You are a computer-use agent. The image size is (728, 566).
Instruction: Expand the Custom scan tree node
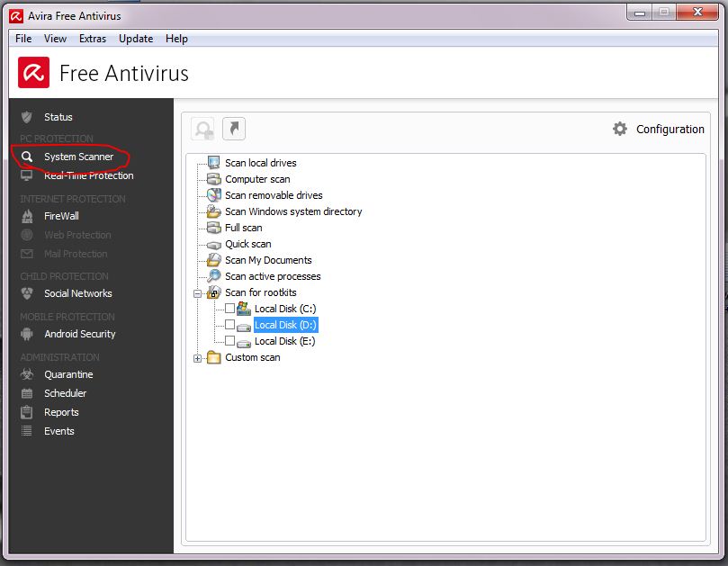coord(198,358)
